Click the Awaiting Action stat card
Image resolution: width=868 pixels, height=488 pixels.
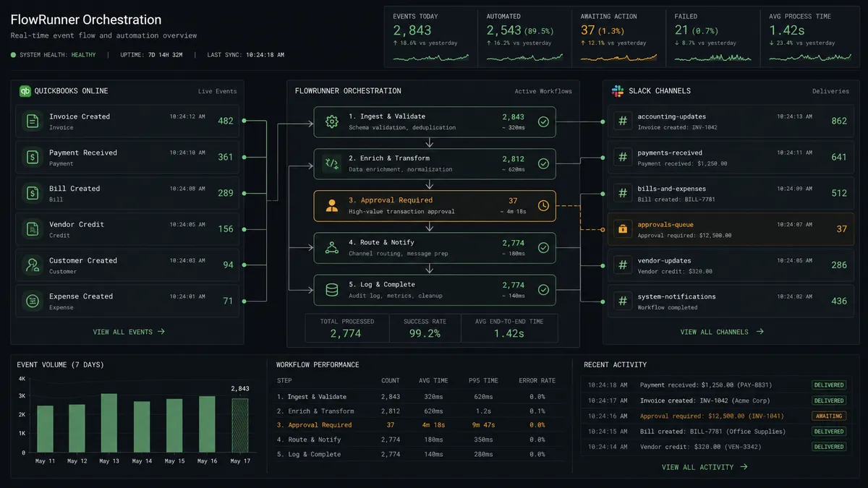[x=618, y=37]
